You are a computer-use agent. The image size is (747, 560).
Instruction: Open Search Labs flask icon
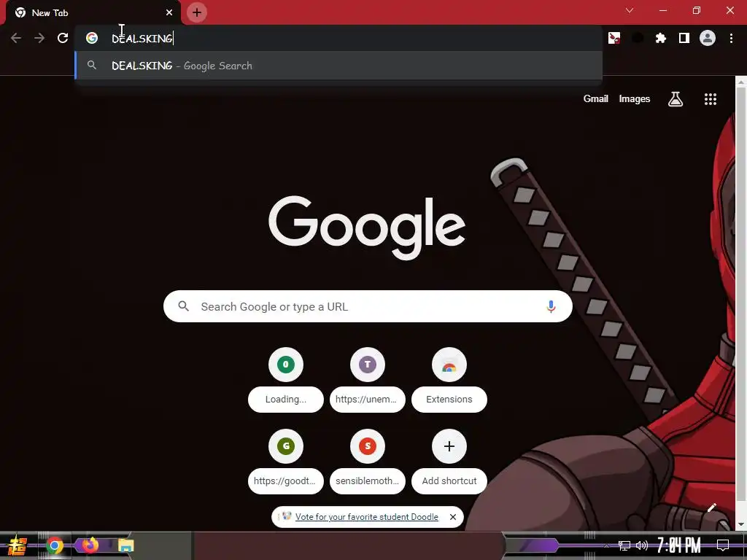coord(675,99)
